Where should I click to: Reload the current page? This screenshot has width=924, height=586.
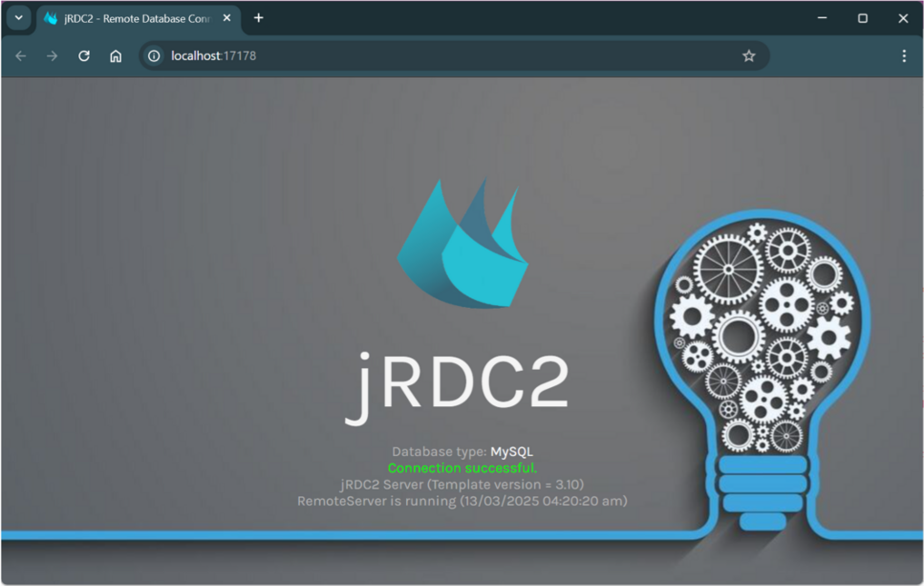click(84, 56)
